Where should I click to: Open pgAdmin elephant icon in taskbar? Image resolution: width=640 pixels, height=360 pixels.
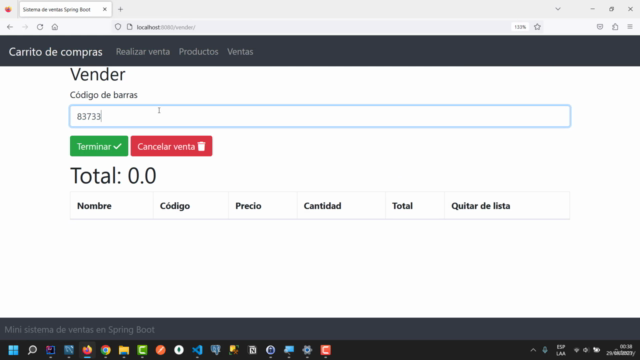point(216,350)
